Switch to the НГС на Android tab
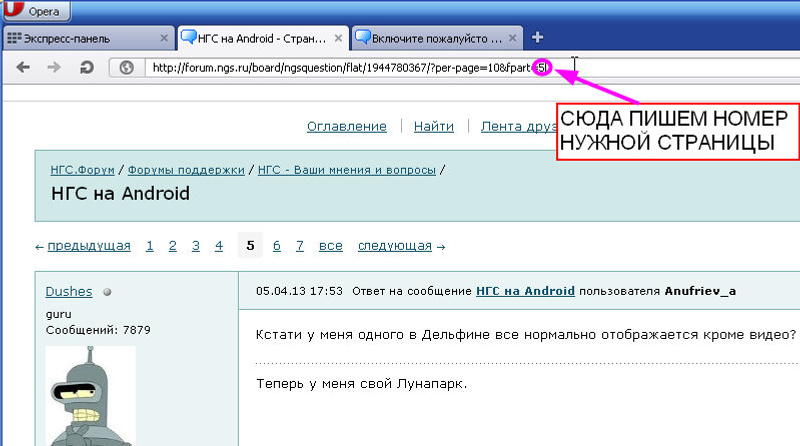This screenshot has width=800, height=446. point(263,38)
